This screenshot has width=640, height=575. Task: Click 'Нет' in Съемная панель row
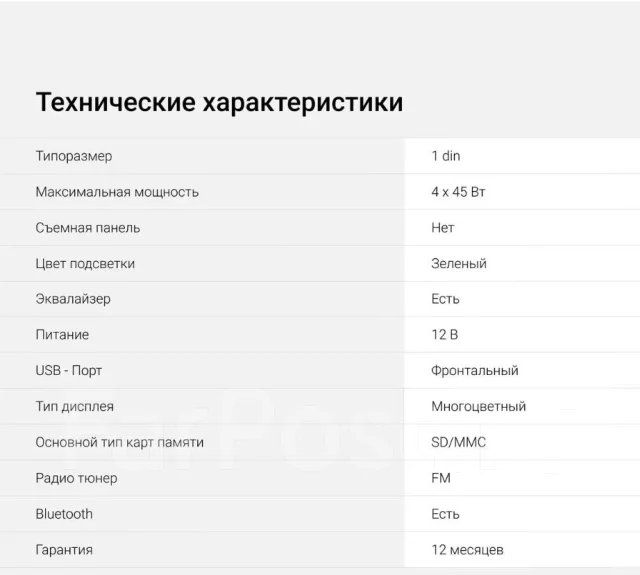pyautogui.click(x=442, y=228)
